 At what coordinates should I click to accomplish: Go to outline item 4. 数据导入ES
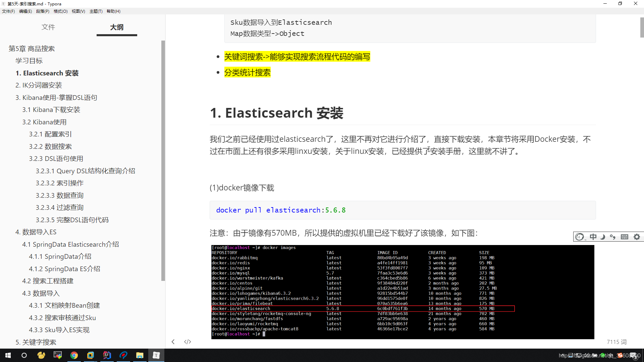(x=36, y=232)
